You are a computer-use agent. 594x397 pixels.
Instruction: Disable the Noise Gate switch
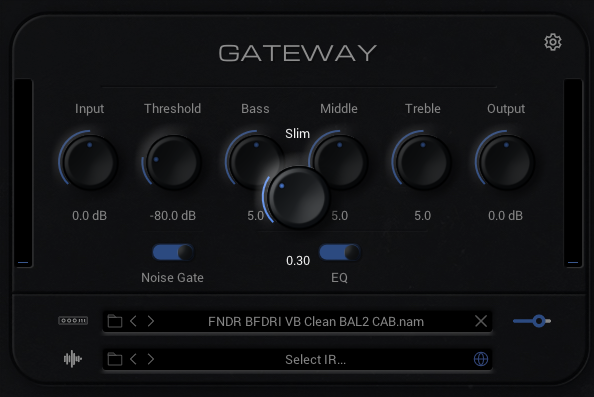click(173, 252)
